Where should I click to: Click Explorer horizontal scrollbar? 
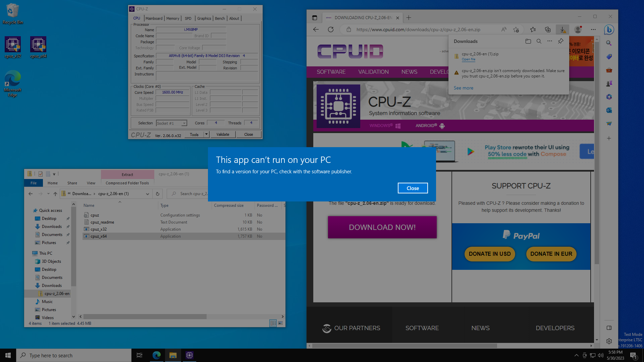pyautogui.click(x=145, y=316)
